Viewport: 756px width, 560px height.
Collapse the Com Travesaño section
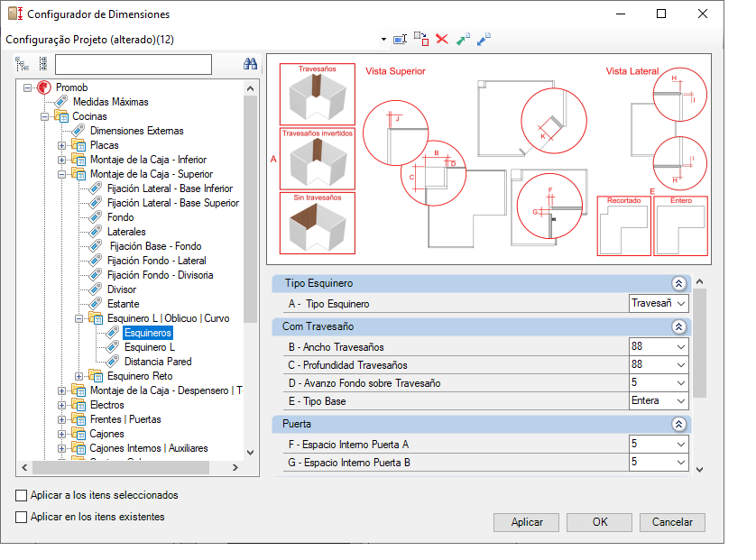tap(678, 326)
